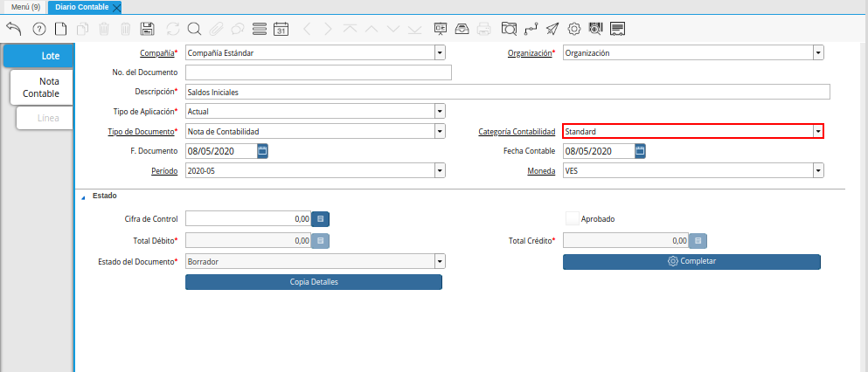This screenshot has width=868, height=372.
Task: Open calculator beside Total Débito
Action: pos(321,241)
